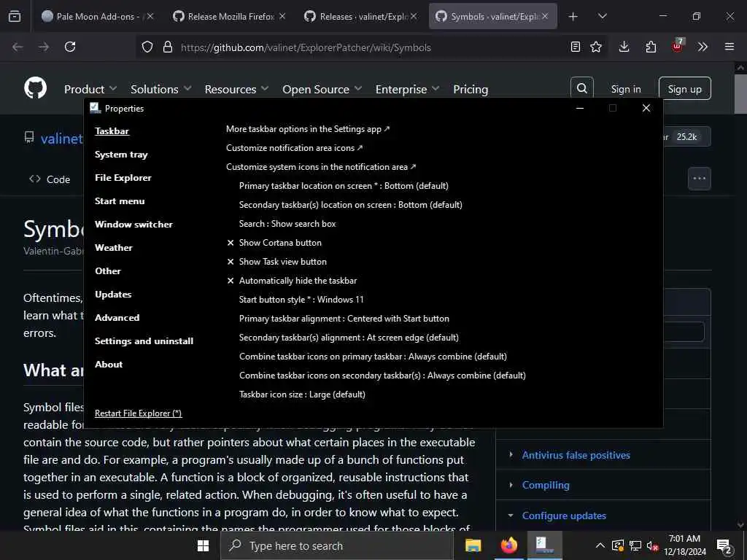Open tracking protection shield icon
Viewport: 747px width, 560px height.
(147, 47)
